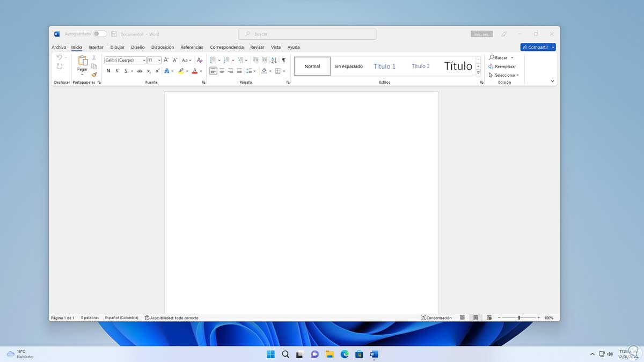Image resolution: width=644 pixels, height=362 pixels.
Task: Turn on the Autoguardado switch
Action: point(100,34)
